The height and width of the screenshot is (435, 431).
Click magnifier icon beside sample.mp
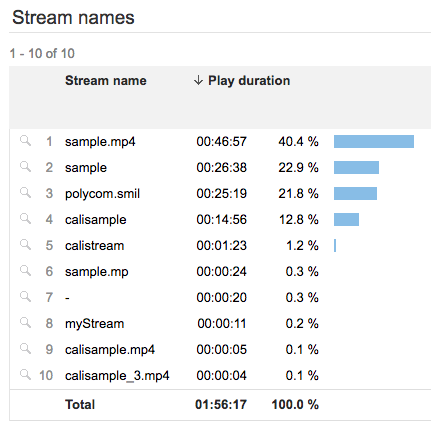pyautogui.click(x=25, y=271)
